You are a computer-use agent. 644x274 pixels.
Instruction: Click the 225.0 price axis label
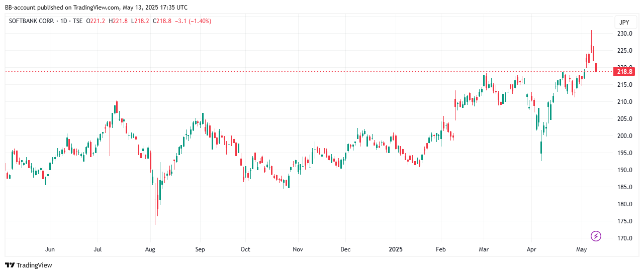click(x=625, y=51)
